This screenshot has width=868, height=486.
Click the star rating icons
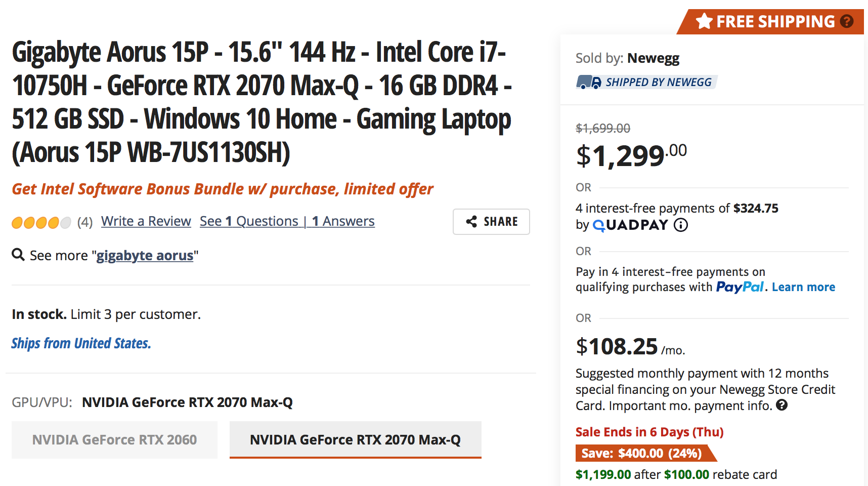41,222
